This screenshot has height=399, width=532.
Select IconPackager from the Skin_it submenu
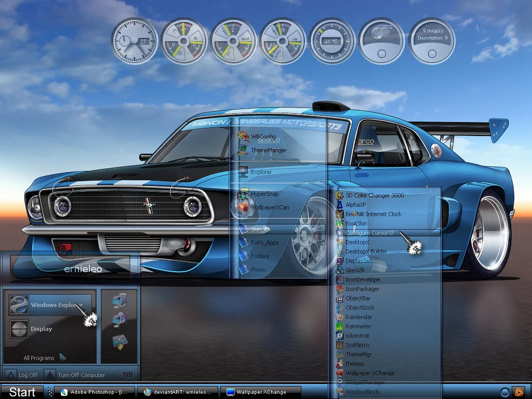[362, 289]
